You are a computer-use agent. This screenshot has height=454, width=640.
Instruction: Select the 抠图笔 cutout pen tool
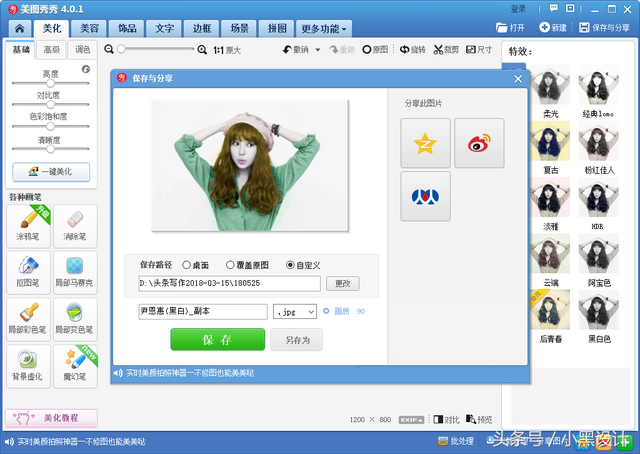tap(28, 272)
